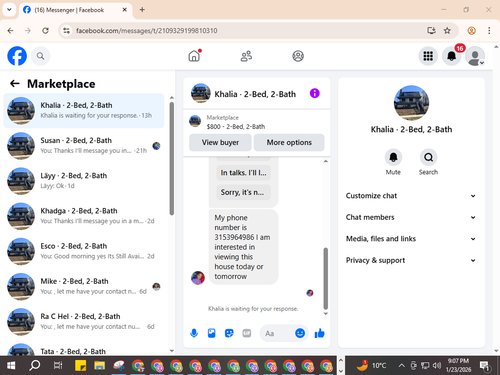Click the large house profile picture in info panel
The image size is (500, 375).
pyautogui.click(x=411, y=103)
